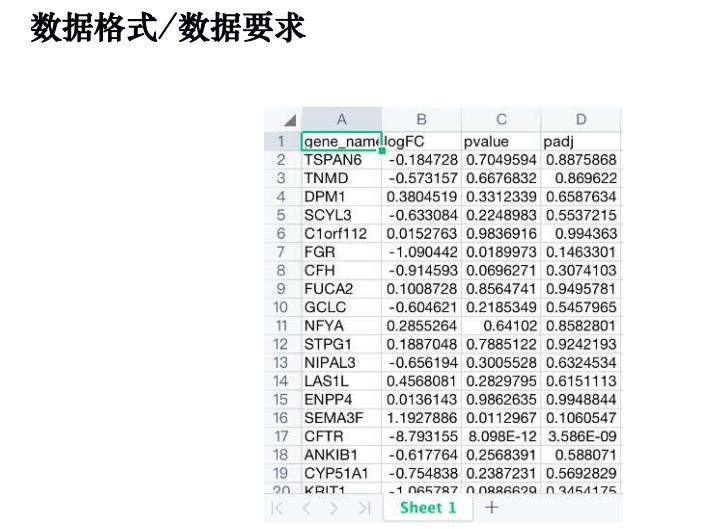
Task: Click the select-all corner triangle
Action: 290,120
